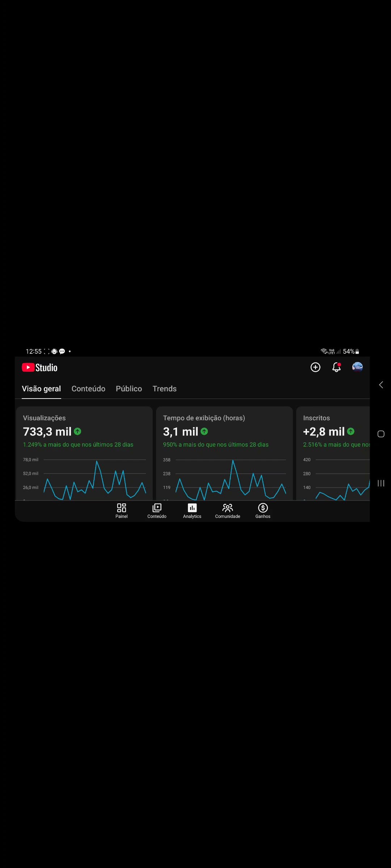Tap the YouTube Studio logo
Image resolution: width=391 pixels, height=868 pixels.
[x=40, y=367]
